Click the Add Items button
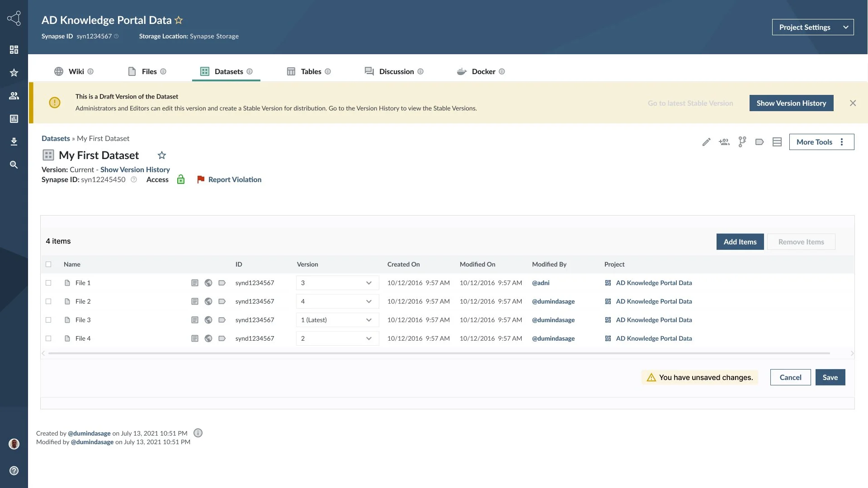This screenshot has height=488, width=868. pyautogui.click(x=740, y=242)
